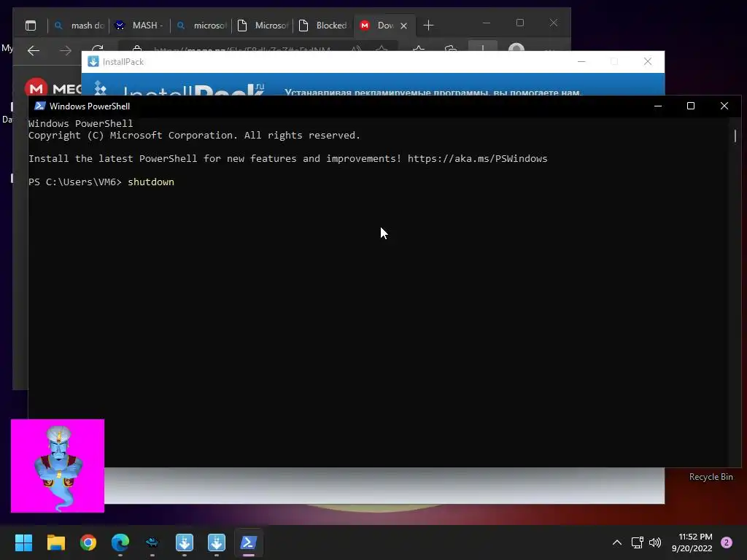Switch to the 'Microsof' page tab
The width and height of the screenshot is (747, 560).
(x=263, y=26)
